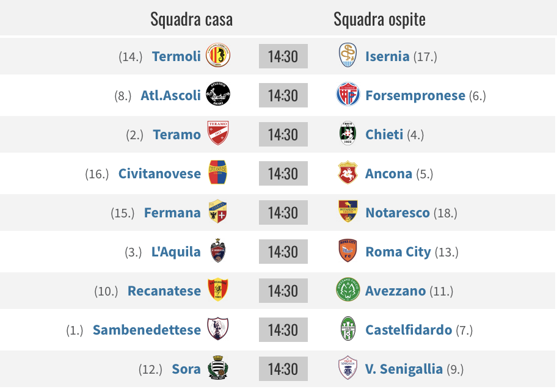Click the Chieti club badge
The width and height of the screenshot is (557, 392).
tap(348, 134)
